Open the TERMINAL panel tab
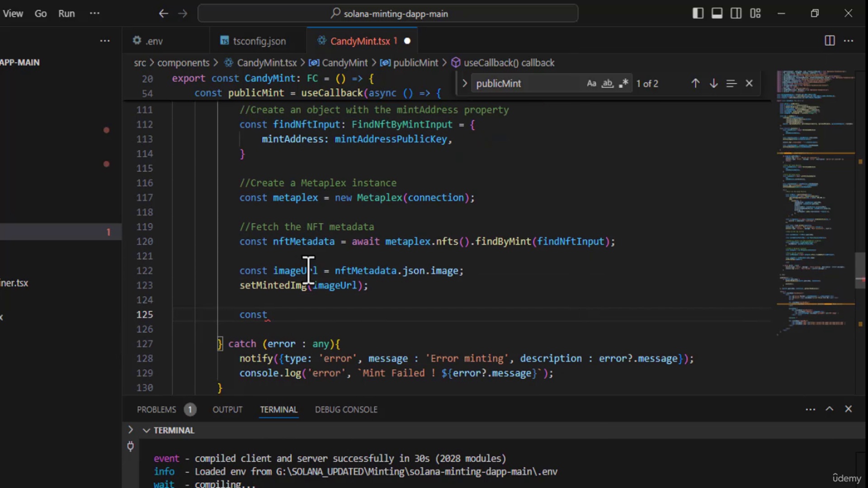The width and height of the screenshot is (868, 488). 278,409
